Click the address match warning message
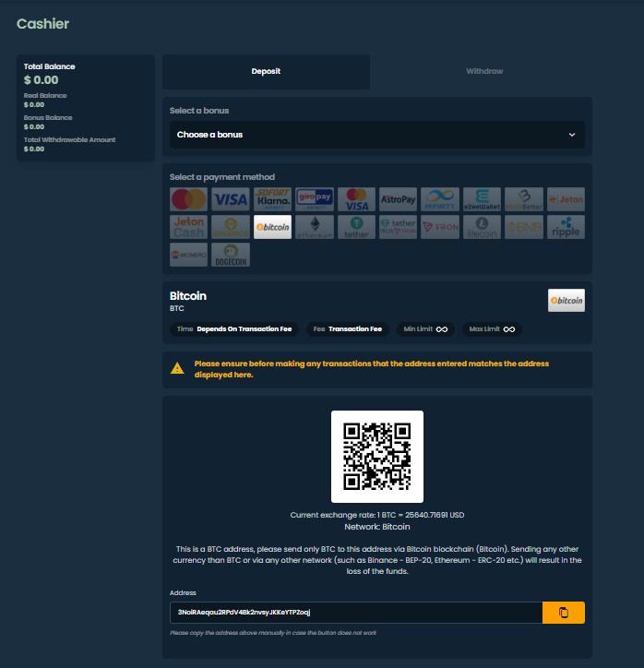This screenshot has height=668, width=644. click(x=372, y=369)
